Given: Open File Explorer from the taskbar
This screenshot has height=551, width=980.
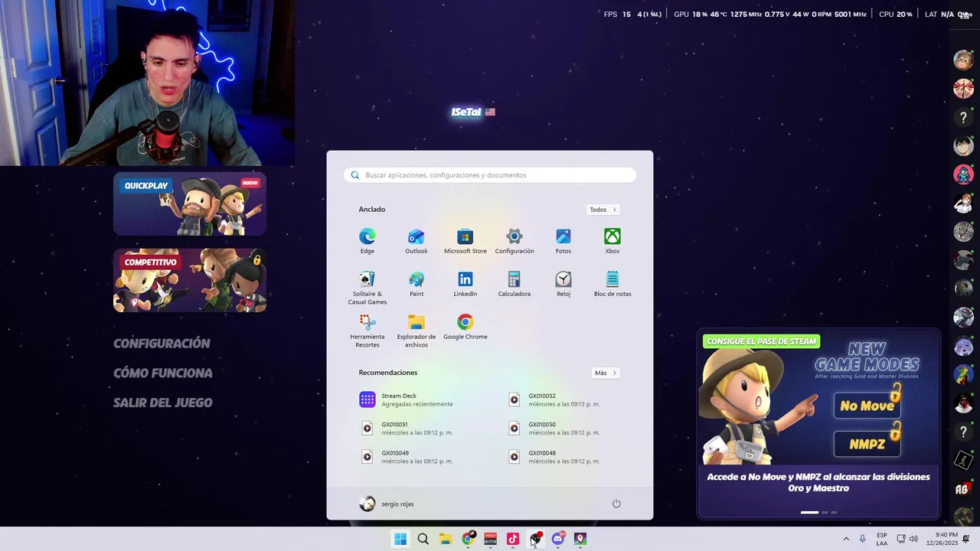Looking at the screenshot, I should coord(446,540).
